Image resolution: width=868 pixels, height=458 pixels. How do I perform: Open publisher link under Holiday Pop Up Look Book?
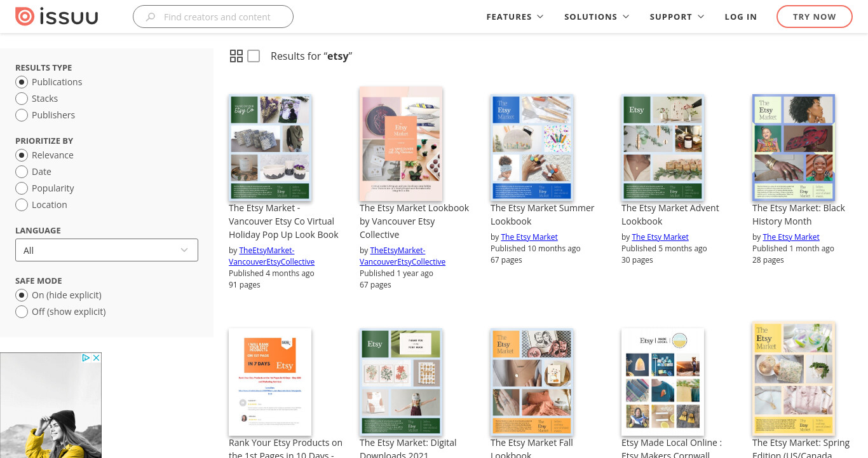(272, 256)
